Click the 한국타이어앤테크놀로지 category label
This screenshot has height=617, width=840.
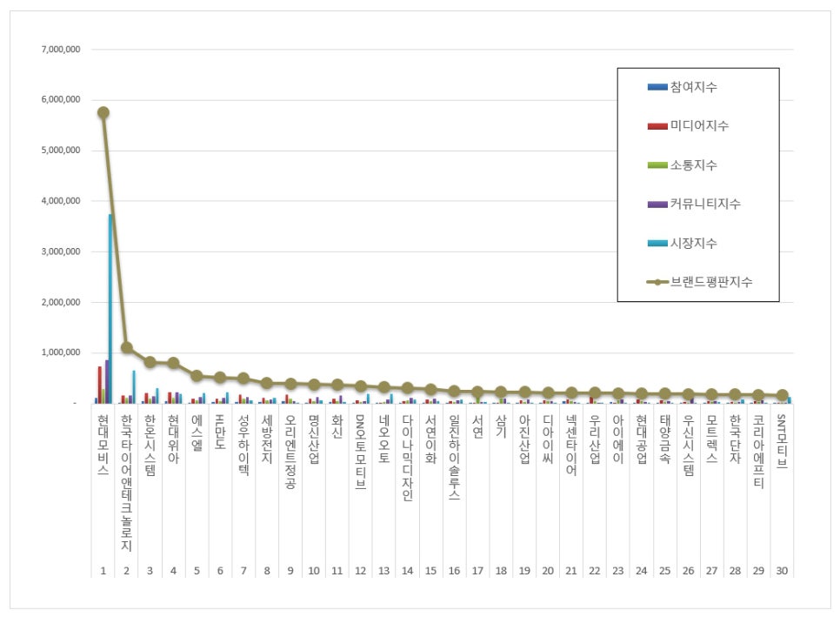[x=126, y=482]
